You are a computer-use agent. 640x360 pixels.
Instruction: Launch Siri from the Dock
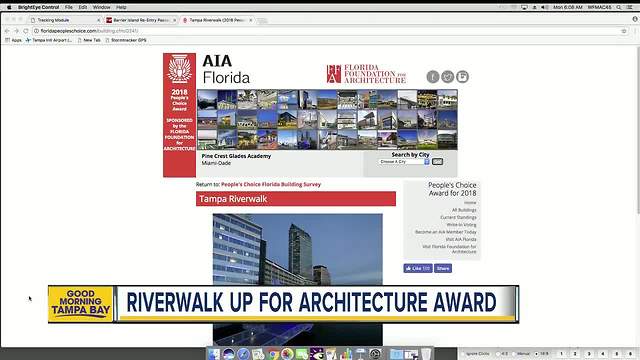(229, 354)
